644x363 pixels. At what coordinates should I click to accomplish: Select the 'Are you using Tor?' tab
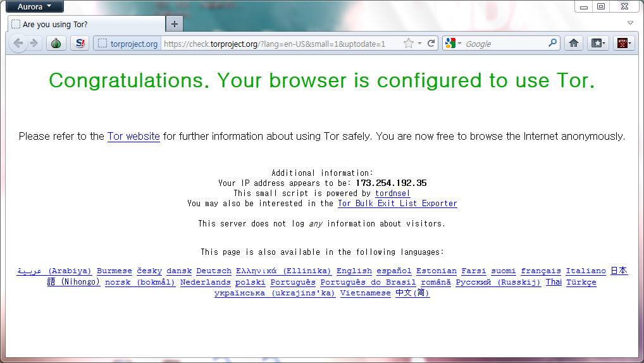(87, 24)
